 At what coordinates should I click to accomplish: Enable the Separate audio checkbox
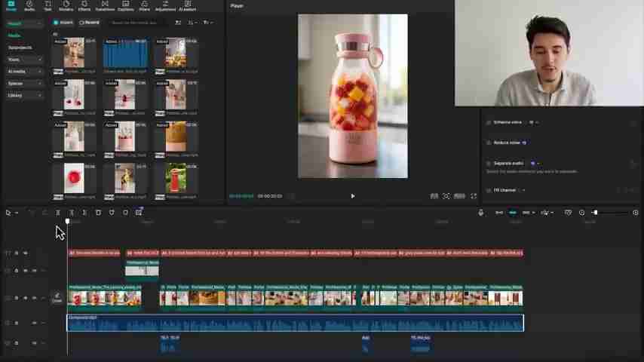pos(488,163)
